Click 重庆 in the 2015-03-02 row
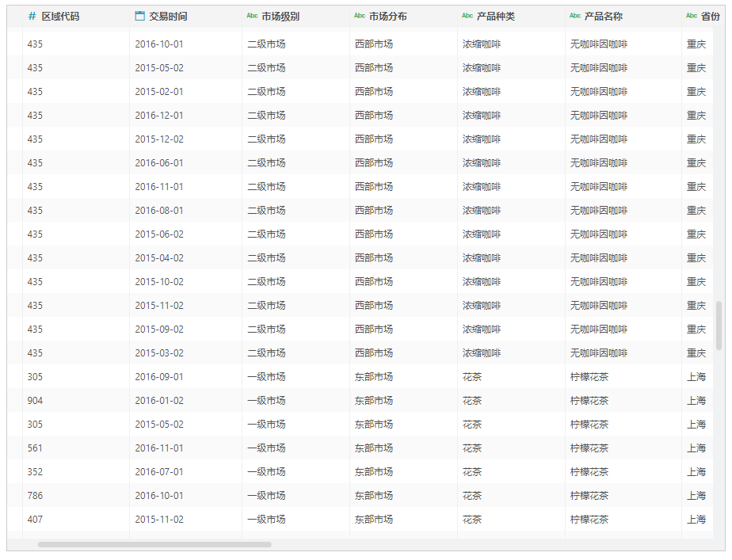Image resolution: width=732 pixels, height=560 pixels. [696, 353]
